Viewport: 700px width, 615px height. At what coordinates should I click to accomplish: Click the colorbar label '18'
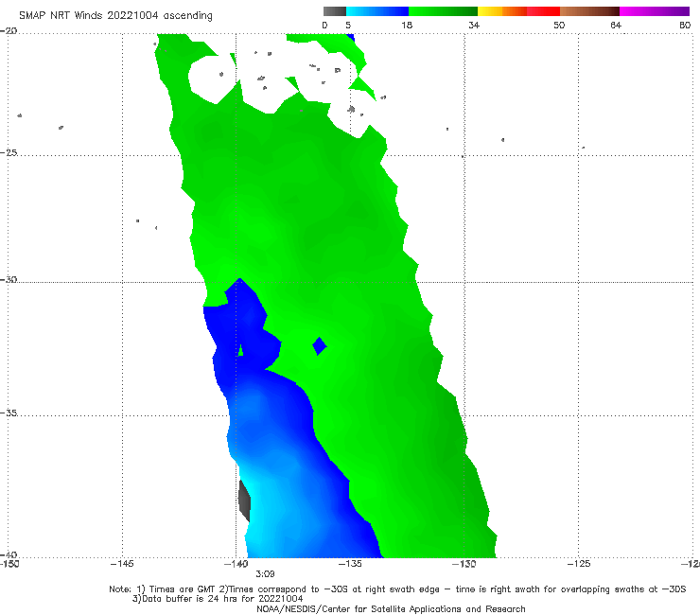click(407, 25)
